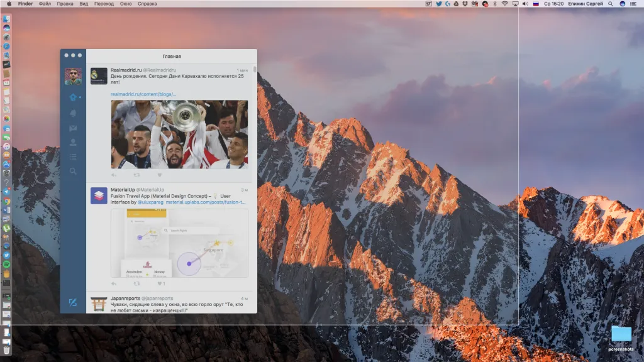Compose a new tweet with quill icon
Screen dimensions: 644x362
pyautogui.click(x=73, y=302)
